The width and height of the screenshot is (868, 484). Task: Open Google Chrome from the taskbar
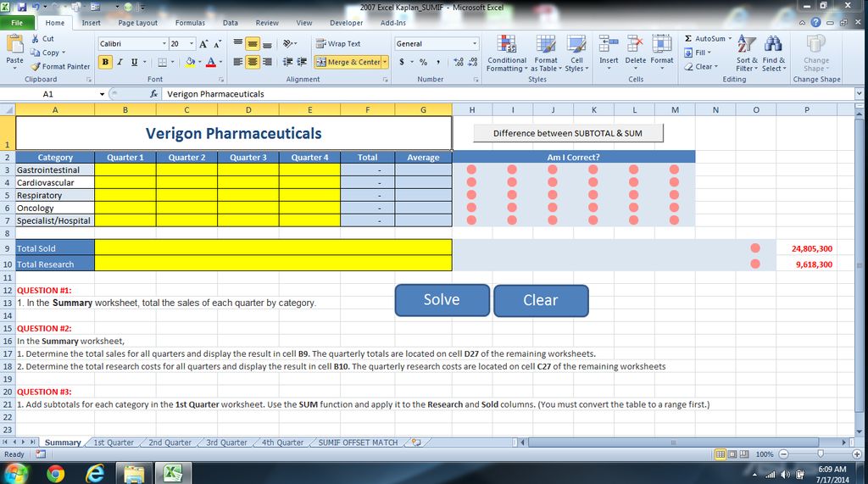coord(55,474)
